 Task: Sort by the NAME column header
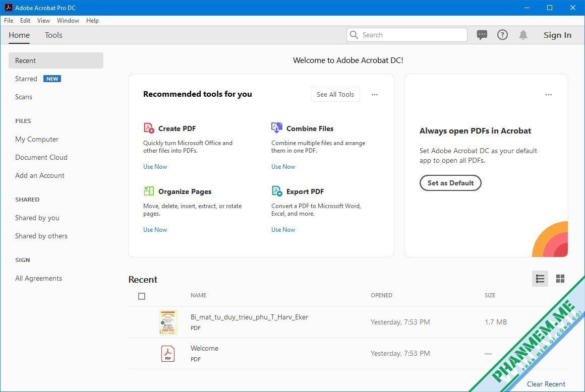pos(199,295)
